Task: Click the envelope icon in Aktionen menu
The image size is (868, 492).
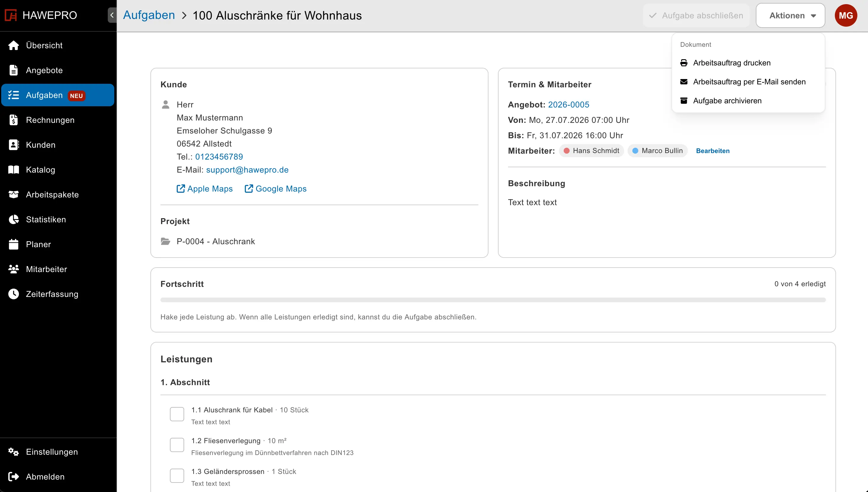Action: click(684, 82)
